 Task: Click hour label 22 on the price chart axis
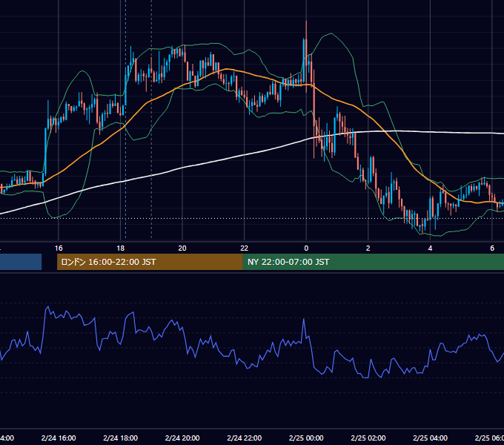[245, 248]
